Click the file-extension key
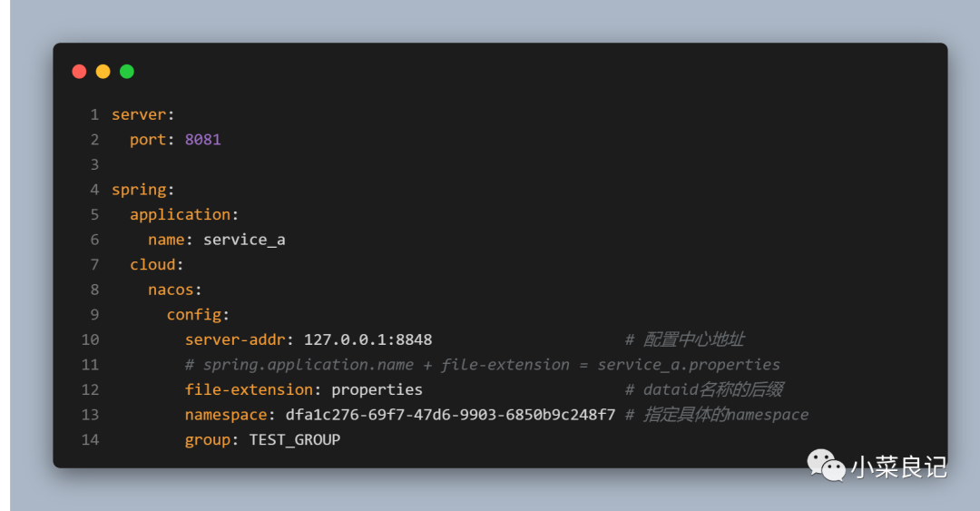This screenshot has width=980, height=511. tap(248, 389)
